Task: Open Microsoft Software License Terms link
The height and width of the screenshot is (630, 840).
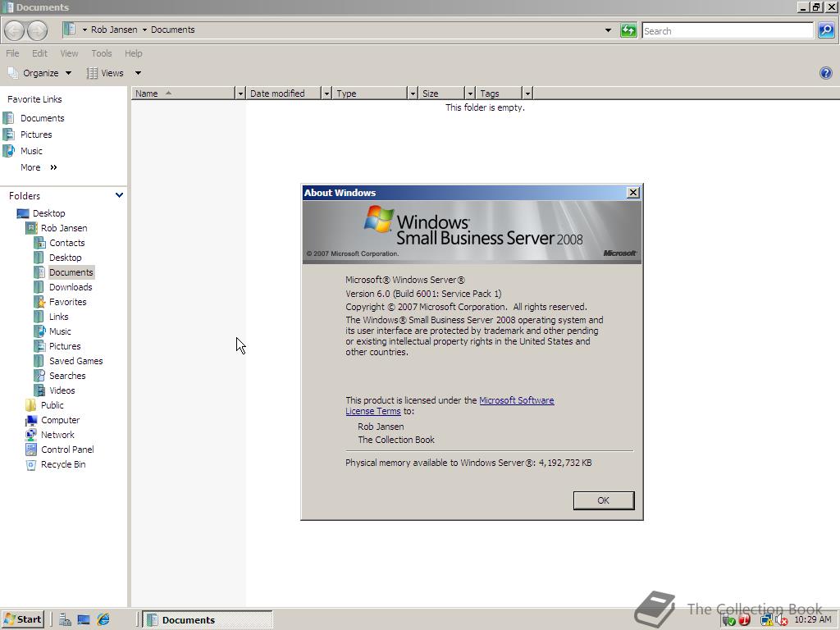Action: click(450, 405)
